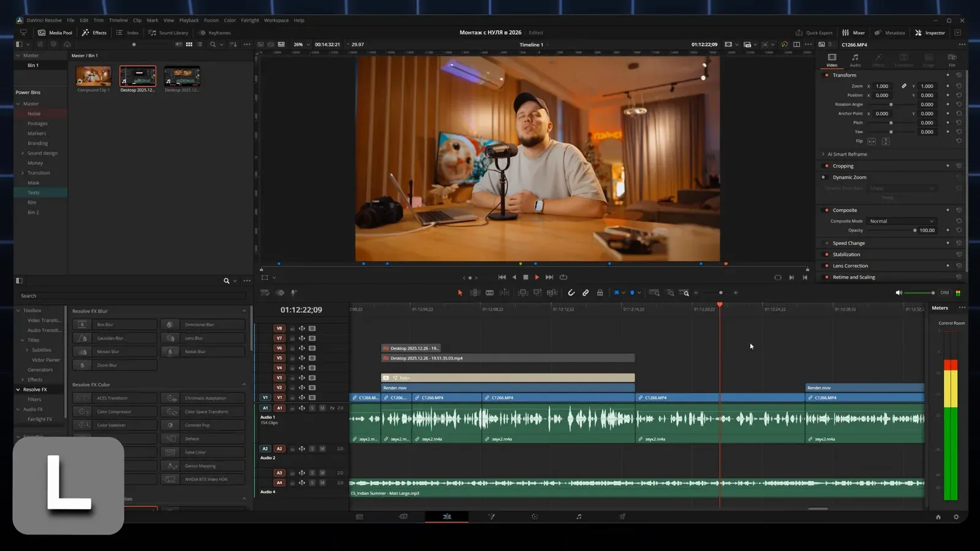This screenshot has width=980, height=551.
Task: Switch to Audio tab in Inspector
Action: [855, 59]
